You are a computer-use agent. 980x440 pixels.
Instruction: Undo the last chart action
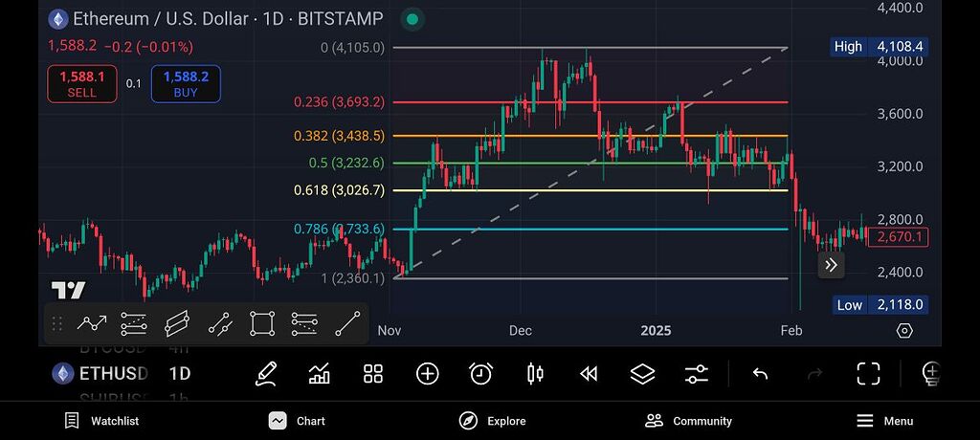[760, 374]
